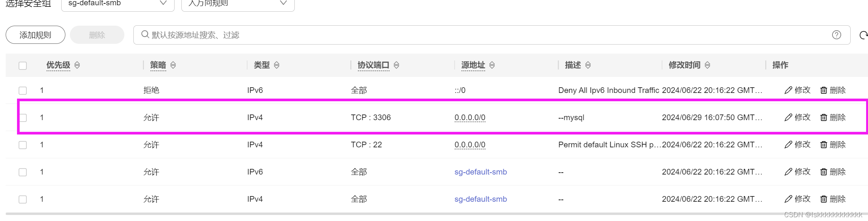
Task: Sort by 策略 column arrows
Action: [x=173, y=65]
